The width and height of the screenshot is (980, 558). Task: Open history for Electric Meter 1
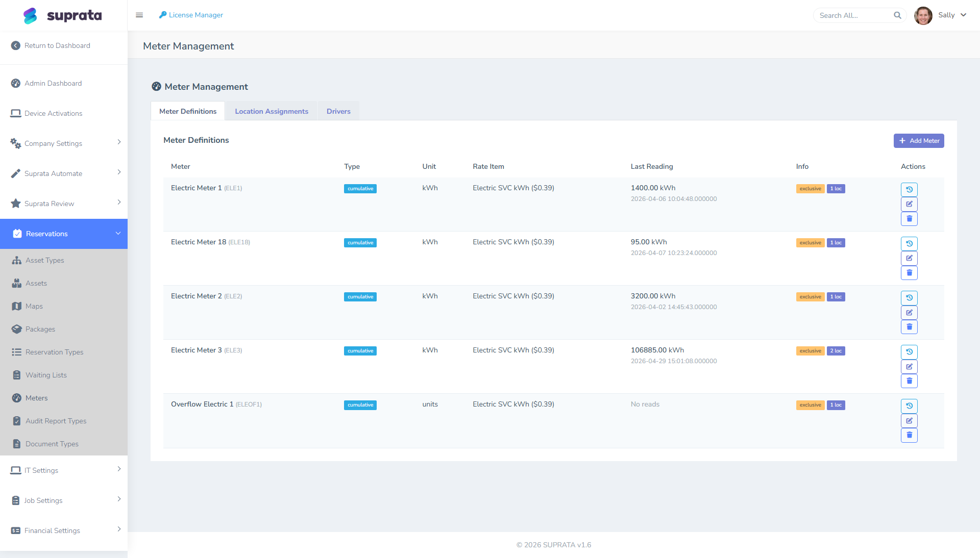pyautogui.click(x=909, y=190)
